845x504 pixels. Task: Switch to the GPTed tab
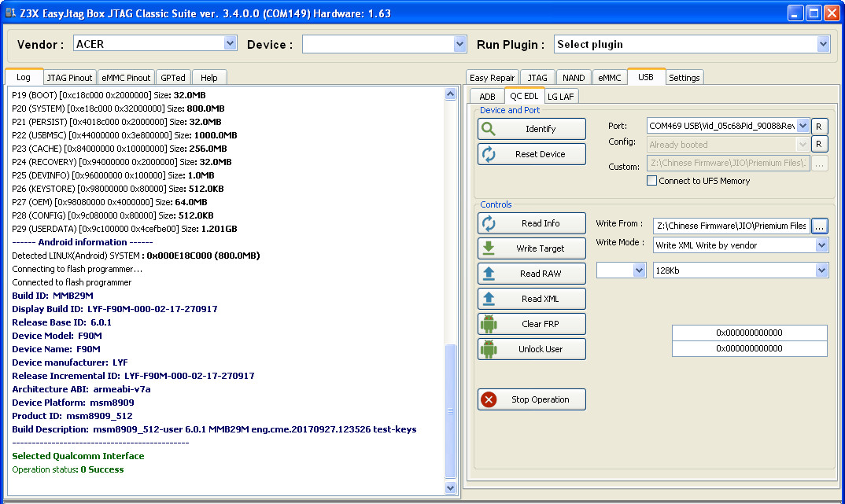click(173, 78)
